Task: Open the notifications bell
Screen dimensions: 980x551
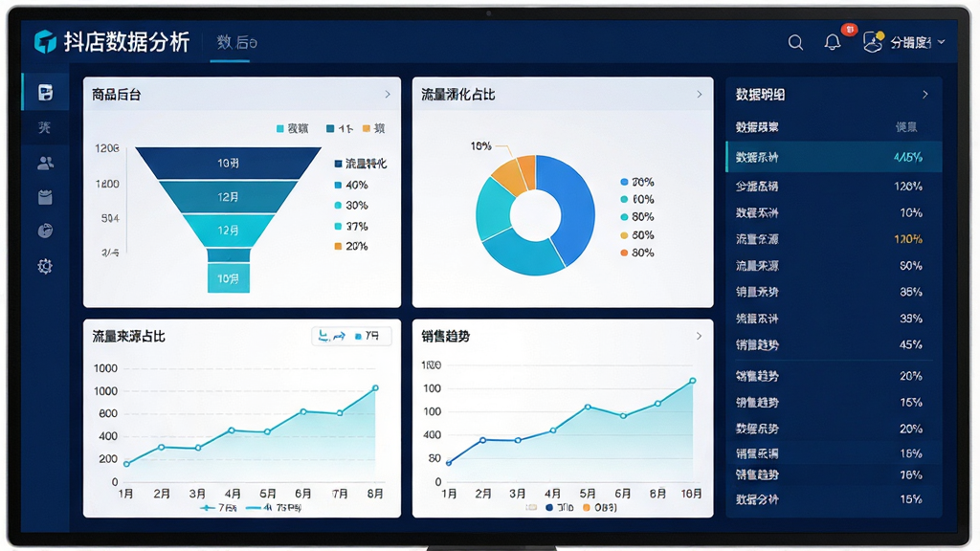Action: [833, 42]
